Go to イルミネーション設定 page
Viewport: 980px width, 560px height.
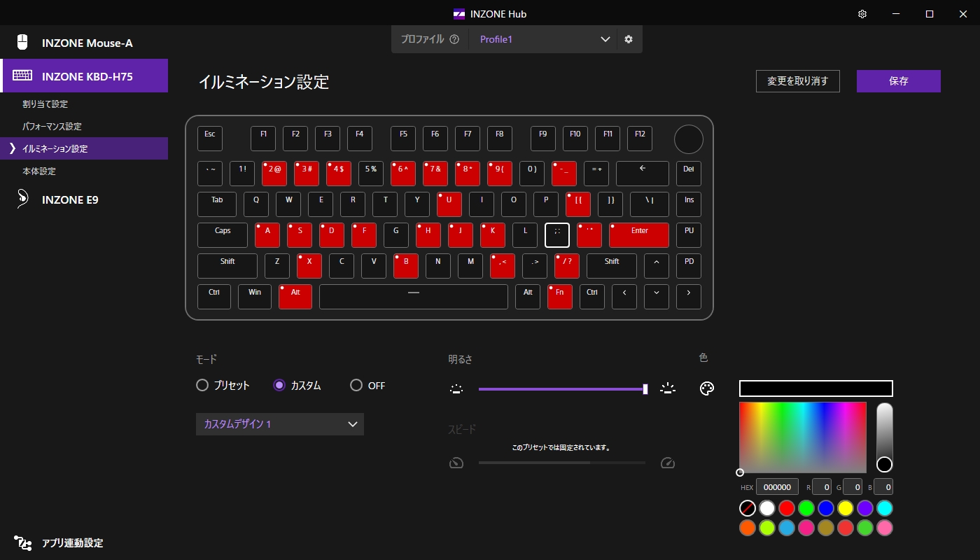[x=84, y=148]
